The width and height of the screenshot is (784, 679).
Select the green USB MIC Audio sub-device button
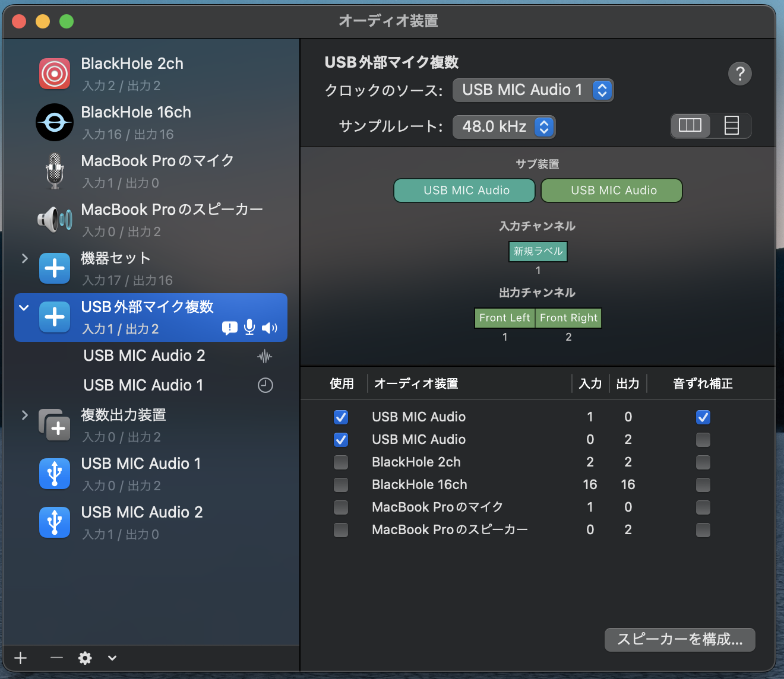point(612,191)
